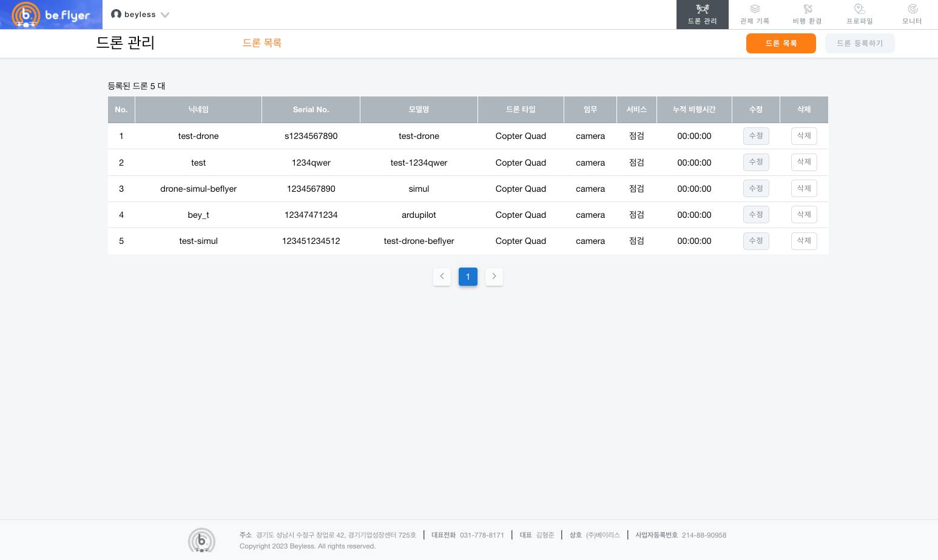Open the 모니터 radar icon

pyautogui.click(x=912, y=9)
